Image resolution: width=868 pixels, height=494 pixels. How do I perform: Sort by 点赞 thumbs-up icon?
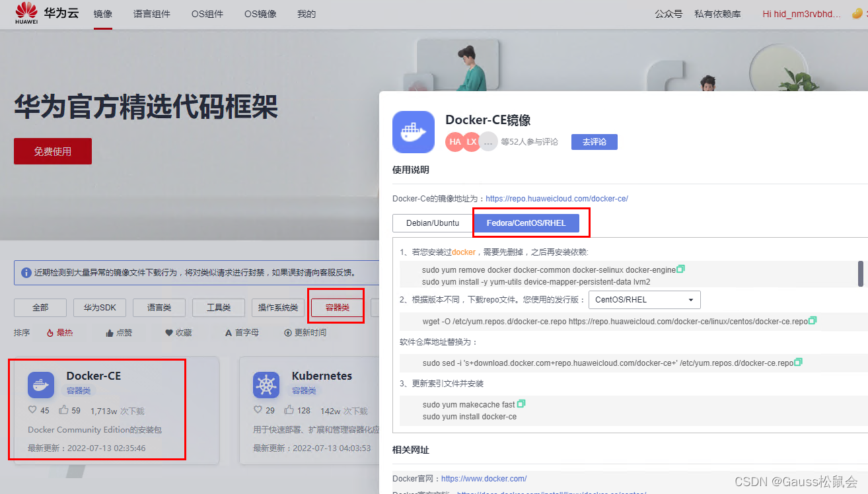pyautogui.click(x=110, y=333)
